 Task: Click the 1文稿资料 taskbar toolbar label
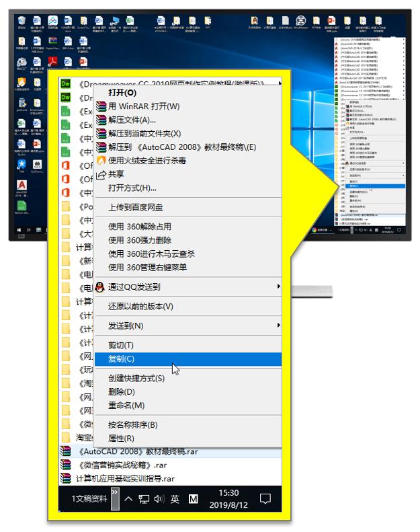[89, 499]
